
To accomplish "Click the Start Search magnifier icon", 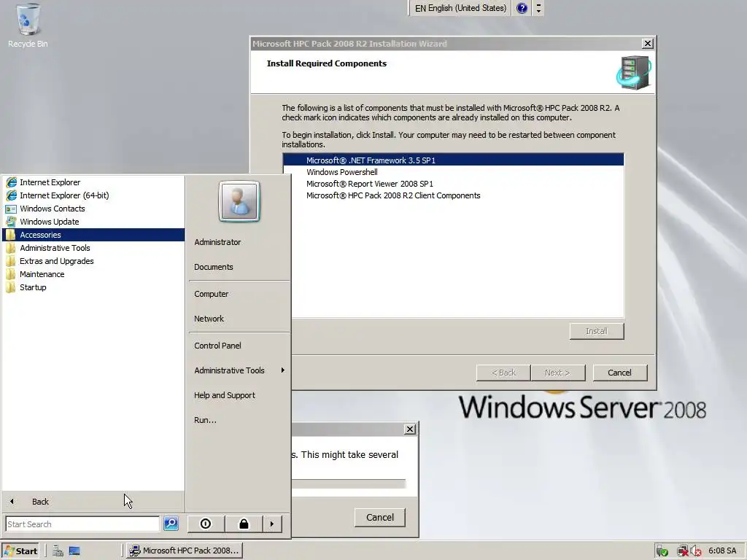I will (x=171, y=524).
